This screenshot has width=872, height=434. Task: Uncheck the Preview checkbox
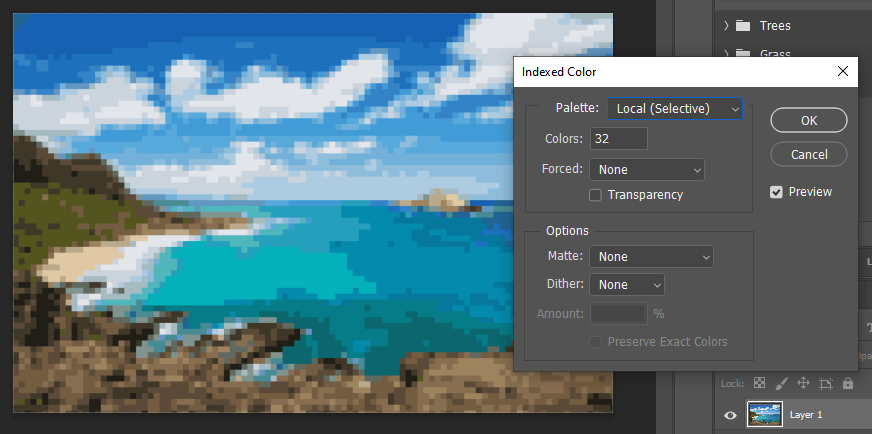click(776, 192)
